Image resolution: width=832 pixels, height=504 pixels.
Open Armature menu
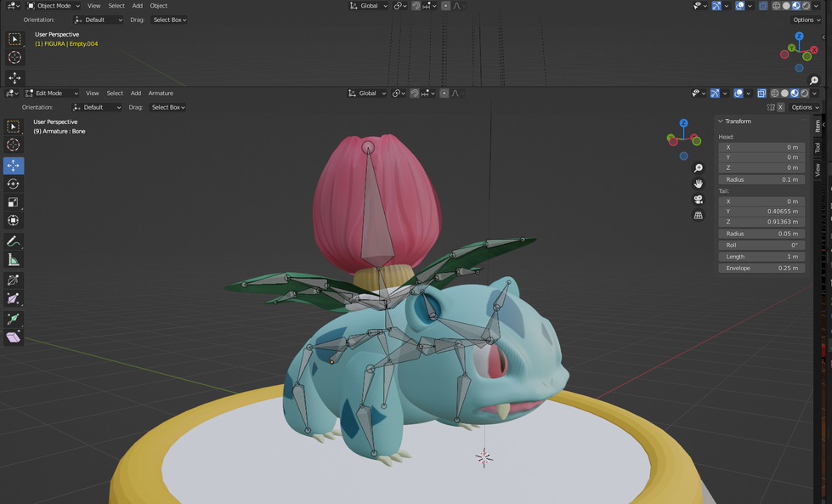pos(161,93)
